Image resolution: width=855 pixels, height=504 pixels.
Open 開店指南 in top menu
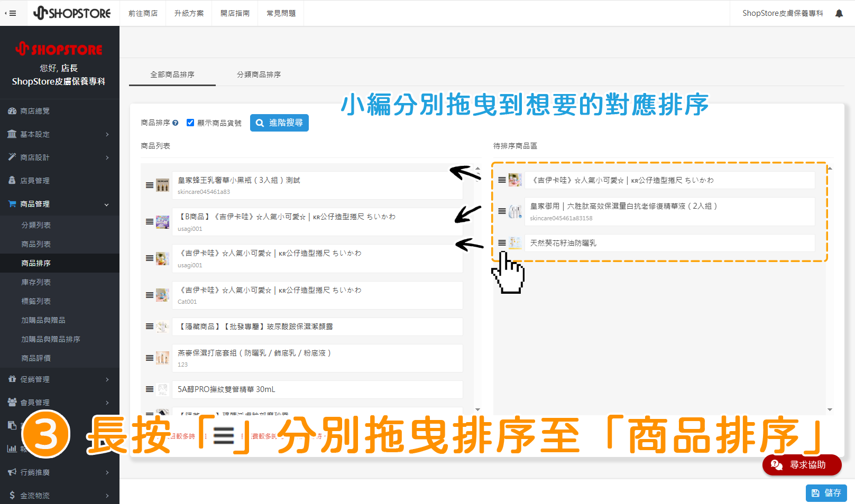pos(235,13)
